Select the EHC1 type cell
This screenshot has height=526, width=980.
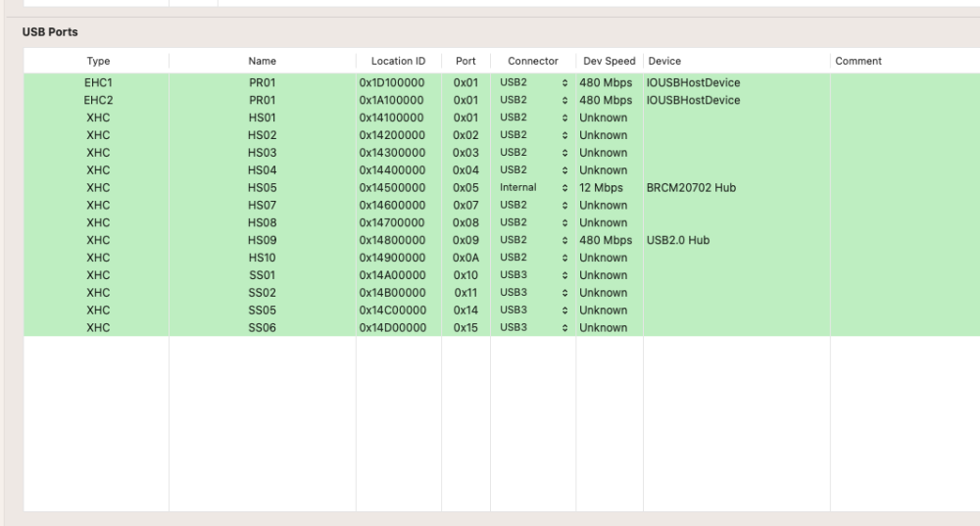click(98, 82)
